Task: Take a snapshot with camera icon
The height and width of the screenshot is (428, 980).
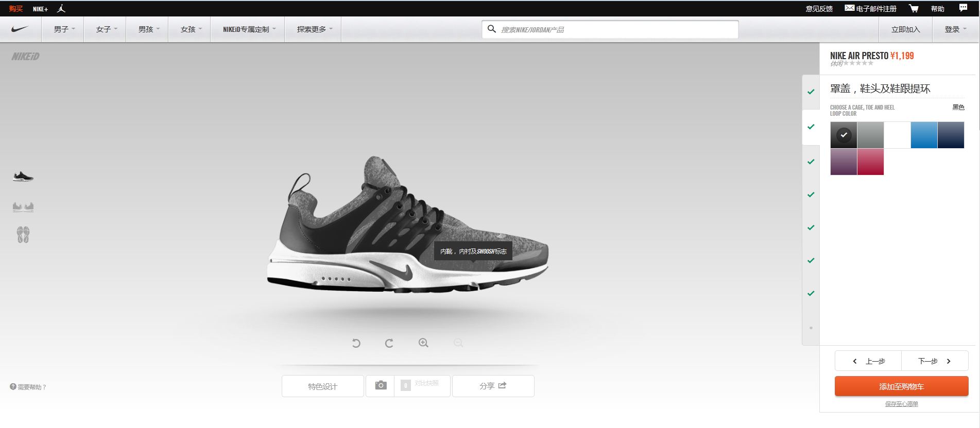Action: [x=381, y=386]
